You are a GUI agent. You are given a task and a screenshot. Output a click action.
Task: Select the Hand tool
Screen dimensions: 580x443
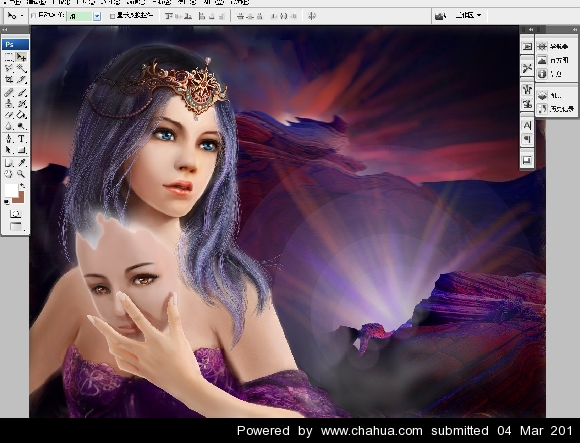pos(9,173)
